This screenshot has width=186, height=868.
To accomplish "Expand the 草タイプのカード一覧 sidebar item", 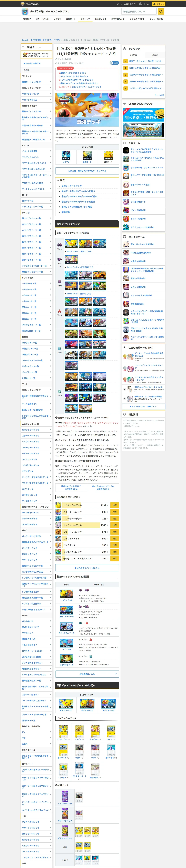I will (x=37, y=218).
